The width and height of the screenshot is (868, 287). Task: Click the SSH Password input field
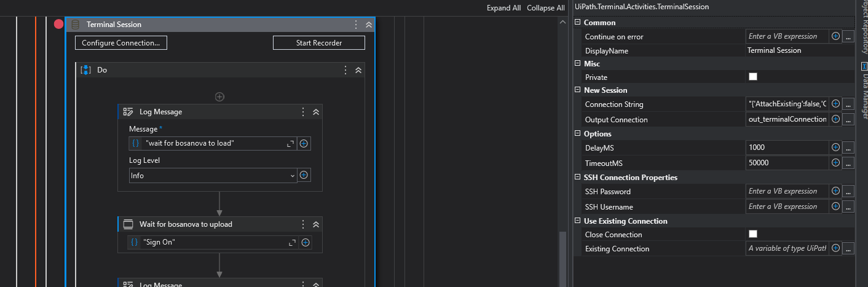tap(787, 191)
